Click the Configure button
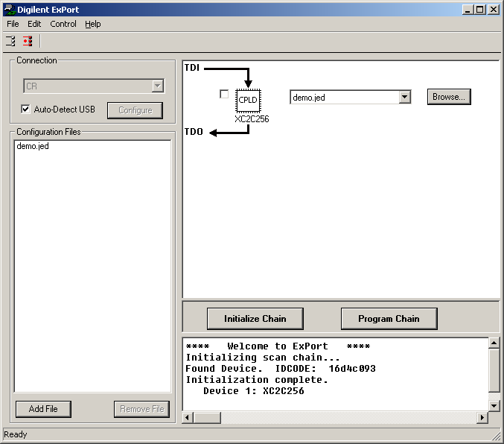504x444 pixels. coord(135,110)
